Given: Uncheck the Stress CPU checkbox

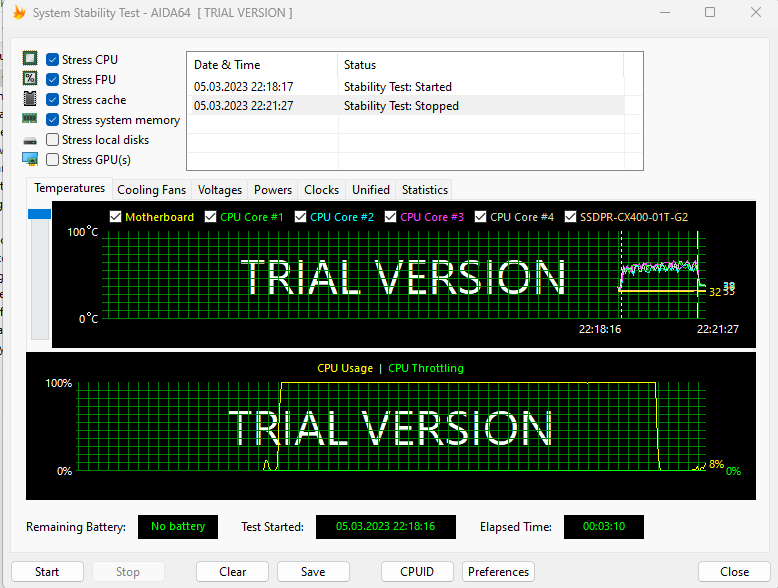Looking at the screenshot, I should (x=52, y=60).
